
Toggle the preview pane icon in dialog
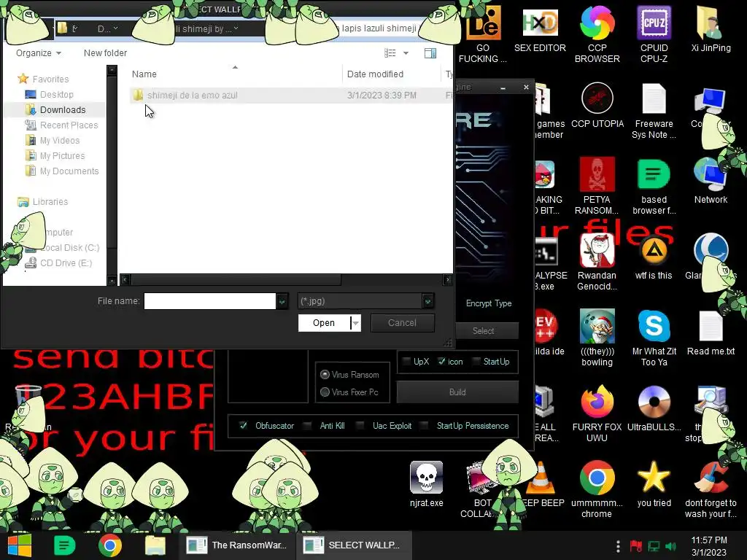[x=430, y=52]
